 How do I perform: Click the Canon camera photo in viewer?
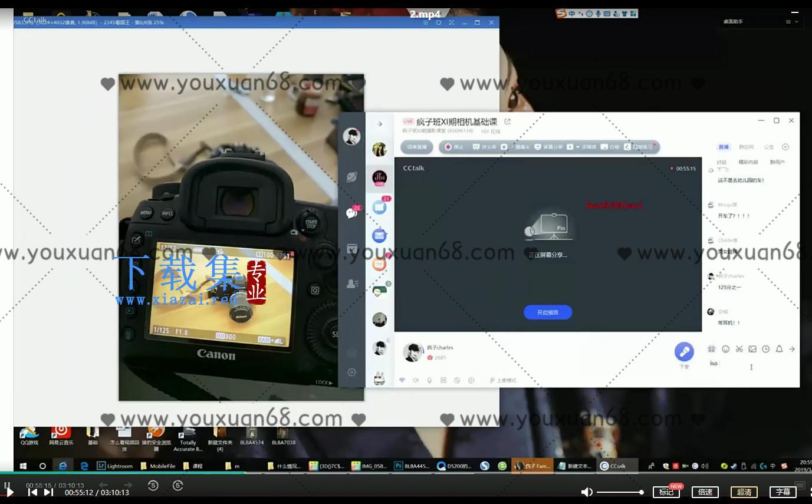click(x=241, y=238)
